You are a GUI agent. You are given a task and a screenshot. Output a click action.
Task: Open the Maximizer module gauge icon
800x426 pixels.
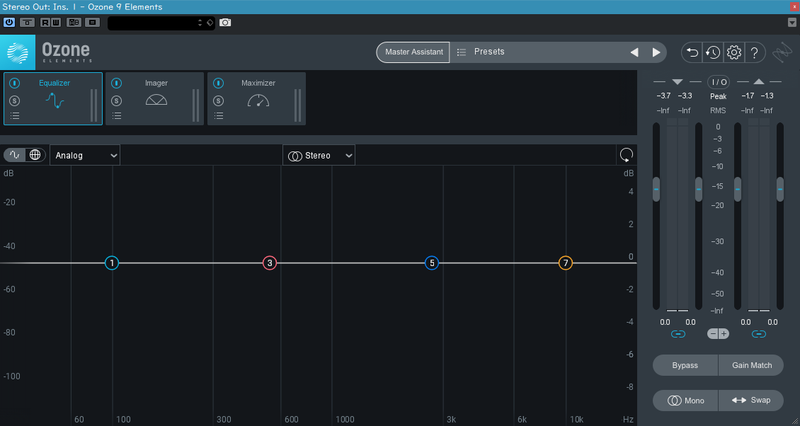point(258,101)
